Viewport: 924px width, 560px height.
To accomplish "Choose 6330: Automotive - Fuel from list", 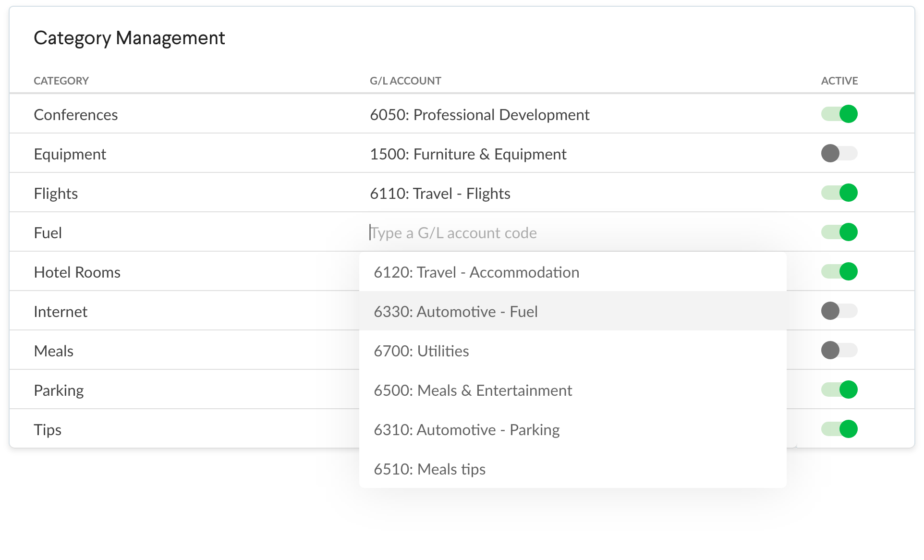I will 456,312.
